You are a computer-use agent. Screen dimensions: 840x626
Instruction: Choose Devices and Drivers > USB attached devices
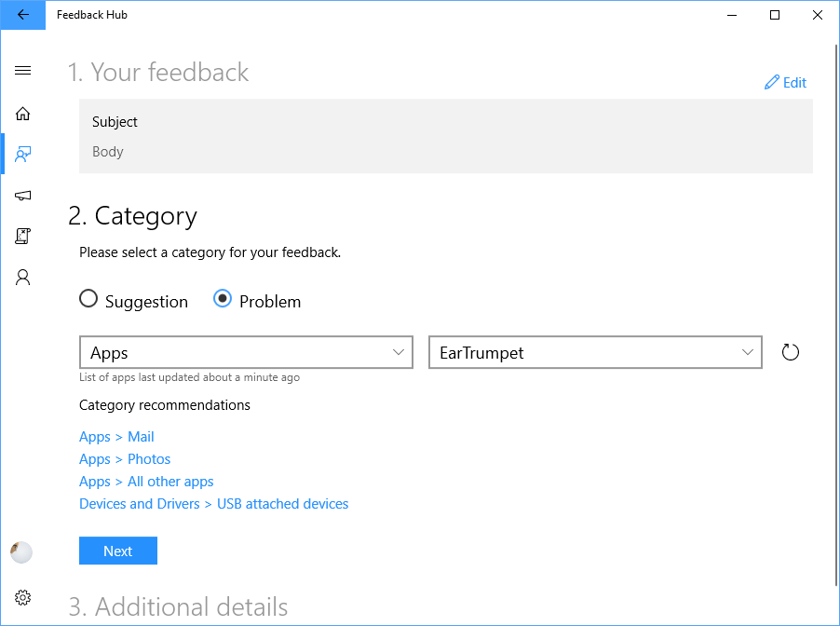[214, 504]
